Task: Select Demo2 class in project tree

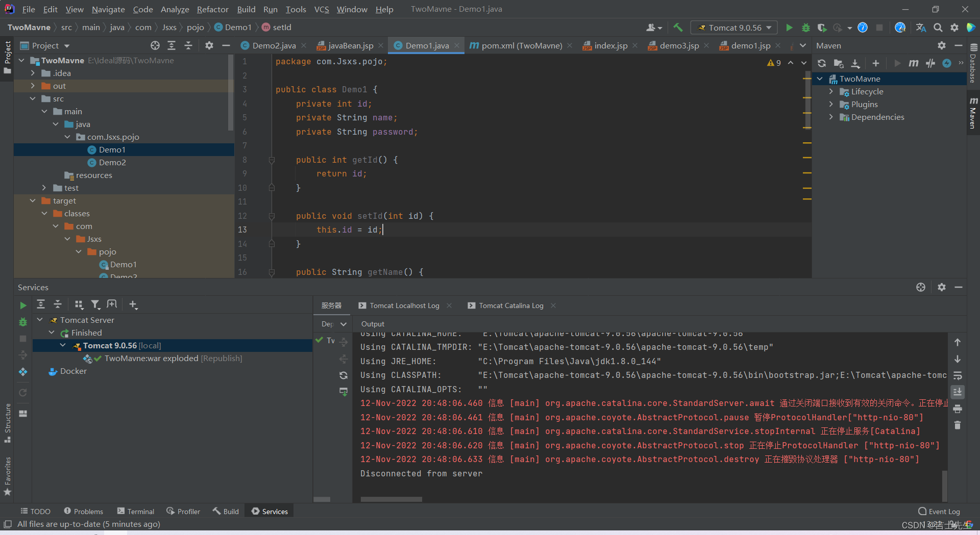Action: 112,162
